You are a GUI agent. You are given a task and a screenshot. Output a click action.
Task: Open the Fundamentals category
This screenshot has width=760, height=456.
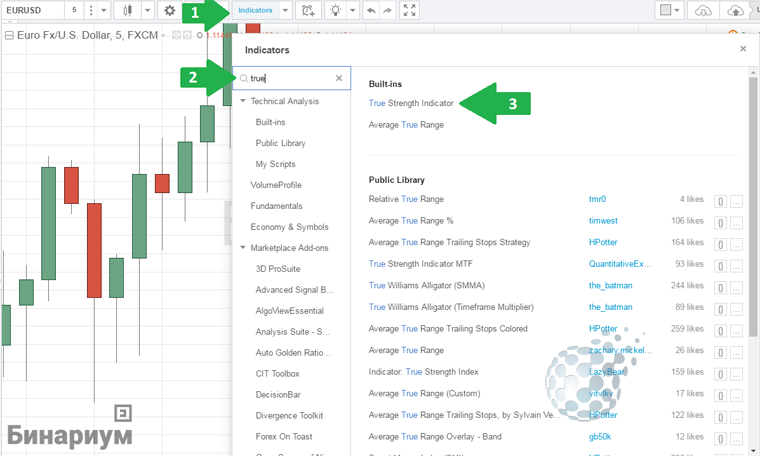(276, 206)
